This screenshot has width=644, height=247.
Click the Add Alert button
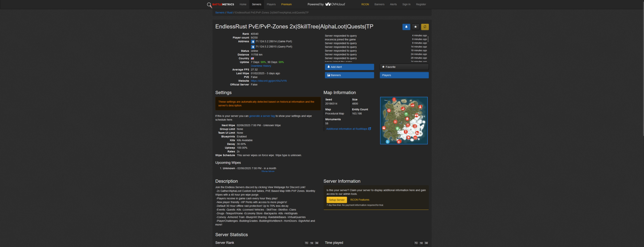(349, 67)
